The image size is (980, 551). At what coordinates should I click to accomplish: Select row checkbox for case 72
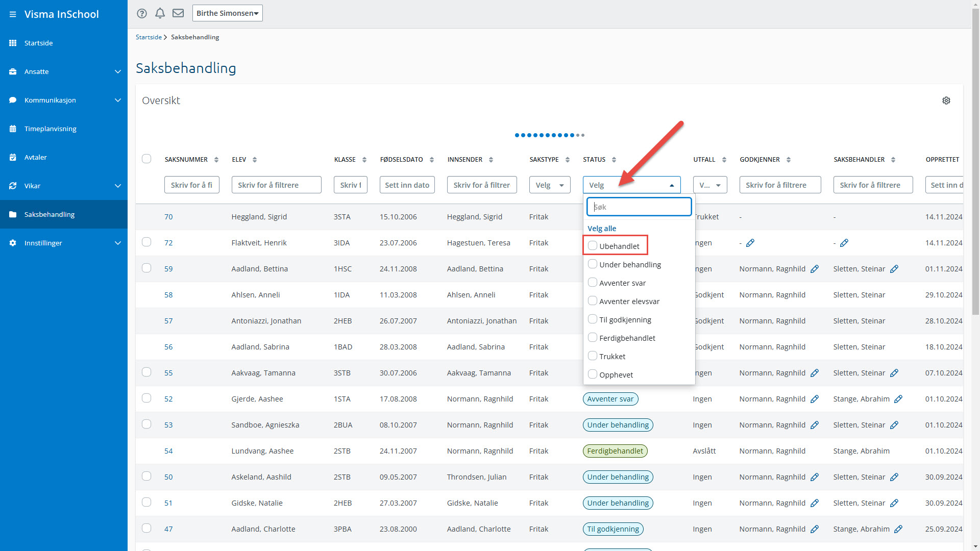(146, 242)
